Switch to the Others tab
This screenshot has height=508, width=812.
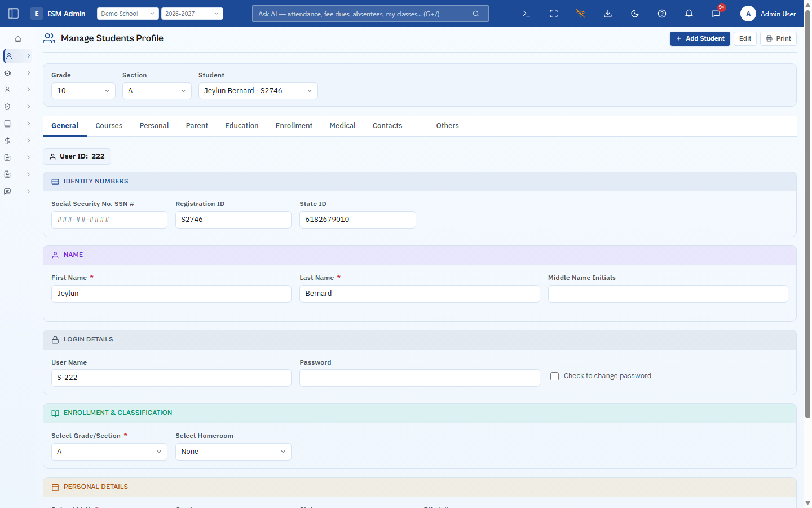point(447,126)
